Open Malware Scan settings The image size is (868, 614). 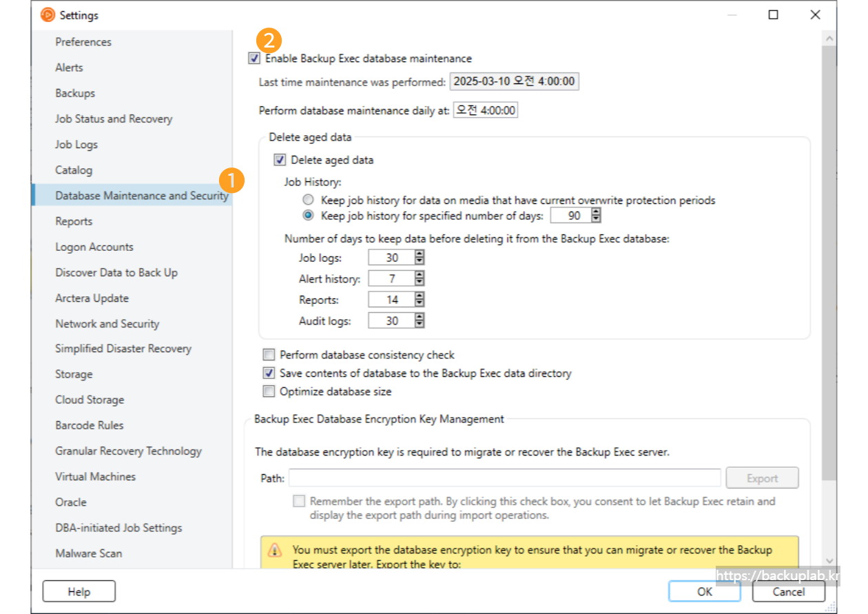(x=88, y=553)
